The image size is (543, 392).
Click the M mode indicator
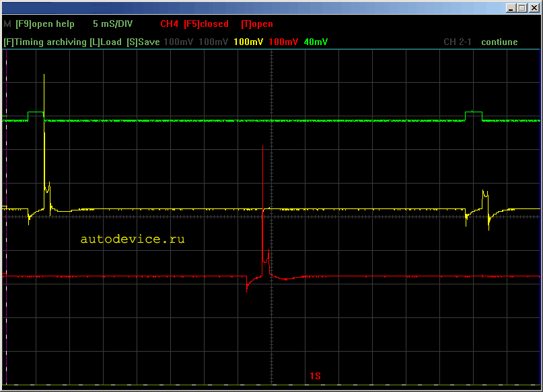coord(7,24)
